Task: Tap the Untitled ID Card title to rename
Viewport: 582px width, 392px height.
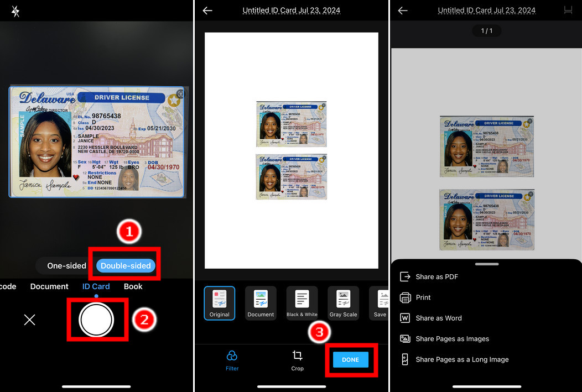Action: (x=291, y=10)
